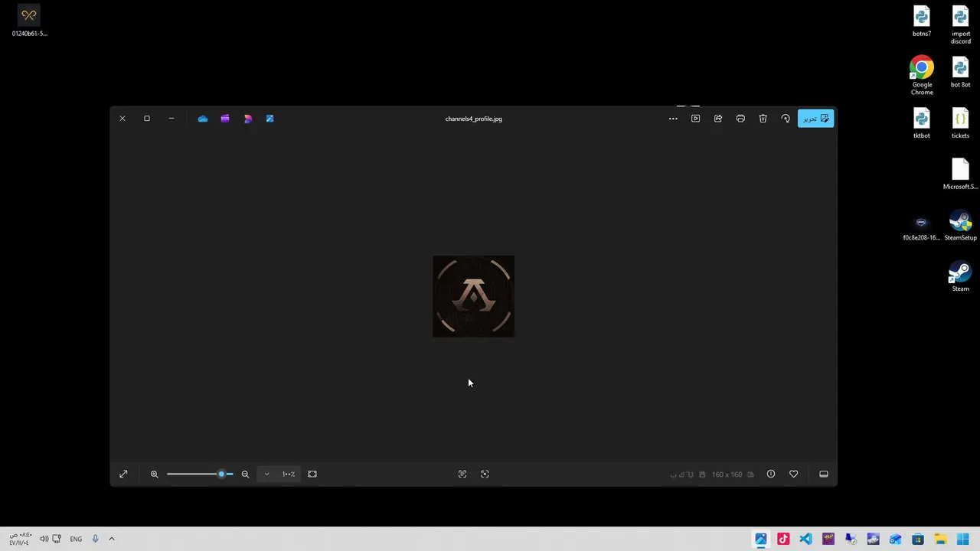Open Microsoft Store from the taskbar
Screen dimensions: 980x551
coord(918,540)
